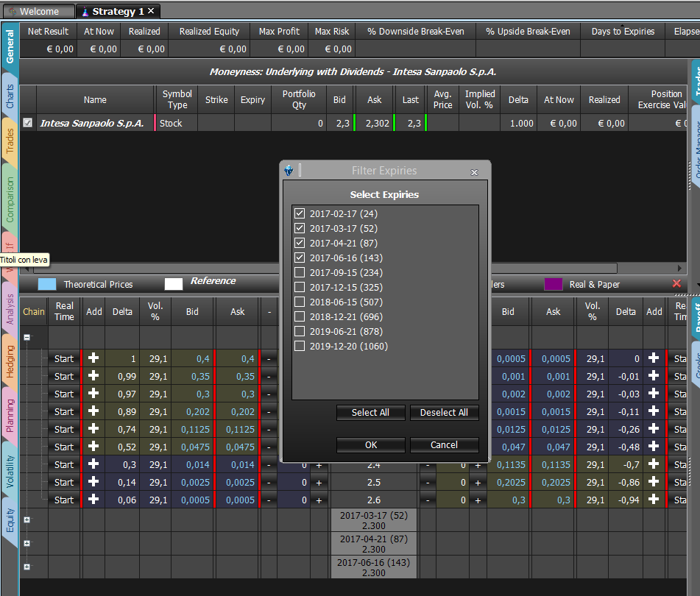700x596 pixels.
Task: Click the red X beside Real & Paper
Action: point(676,283)
